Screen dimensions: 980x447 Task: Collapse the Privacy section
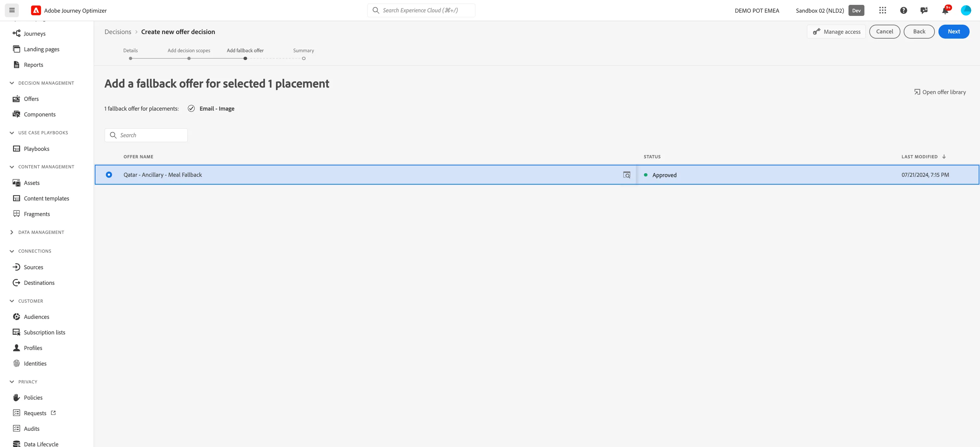pos(12,381)
